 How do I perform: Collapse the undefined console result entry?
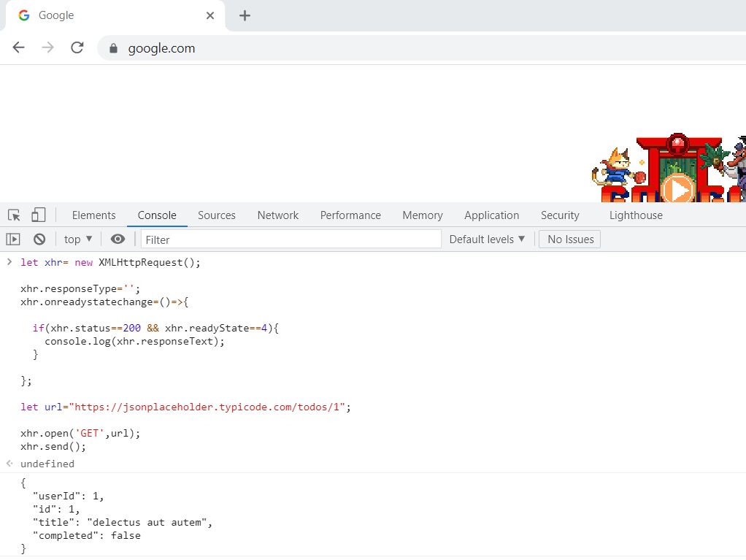click(x=7, y=463)
